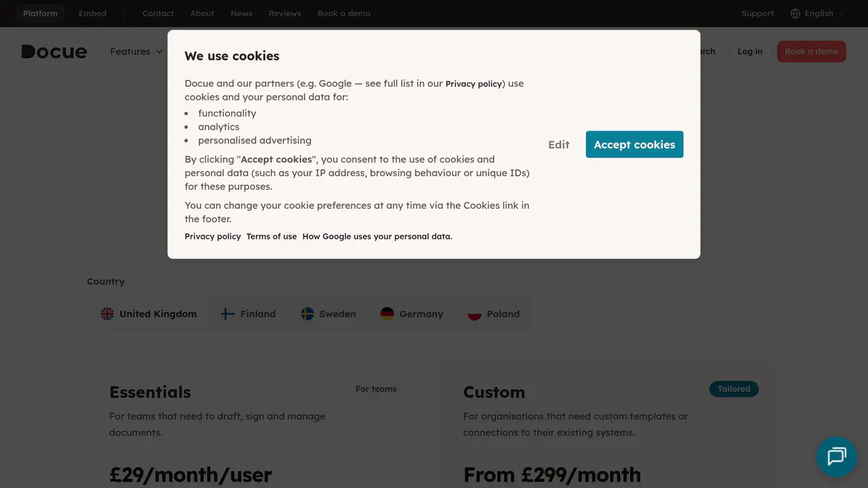Open the English language dropdown arrow
The height and width of the screenshot is (488, 868).
[841, 14]
